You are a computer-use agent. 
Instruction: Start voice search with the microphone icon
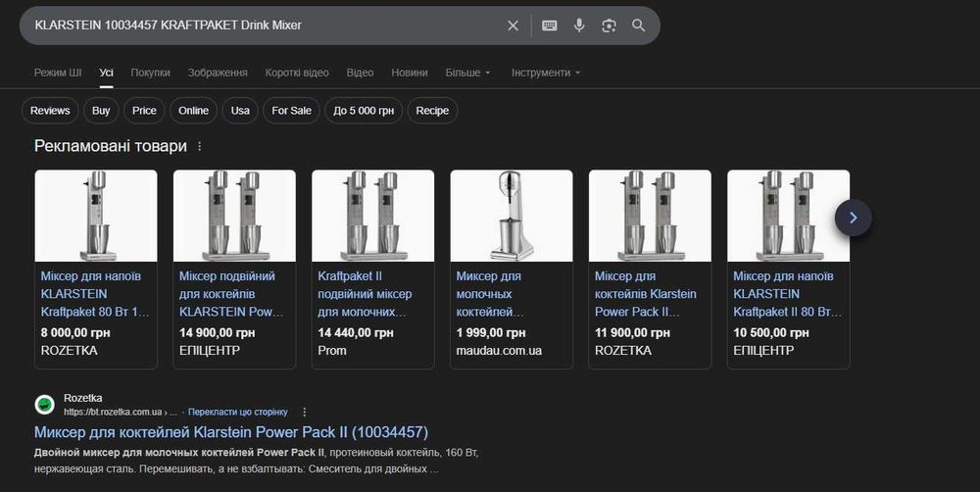click(x=579, y=25)
